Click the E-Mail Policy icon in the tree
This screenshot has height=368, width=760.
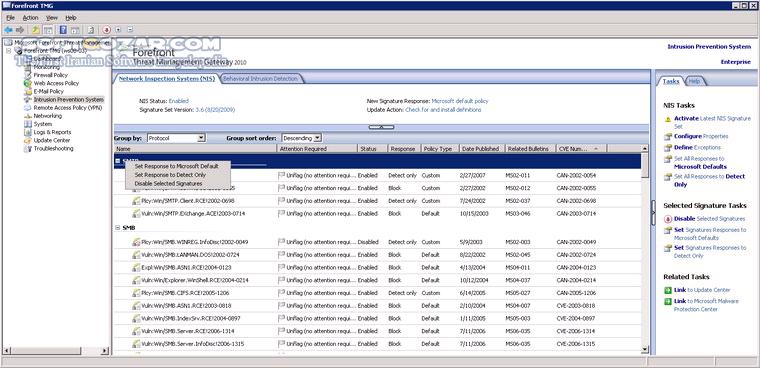click(x=28, y=92)
